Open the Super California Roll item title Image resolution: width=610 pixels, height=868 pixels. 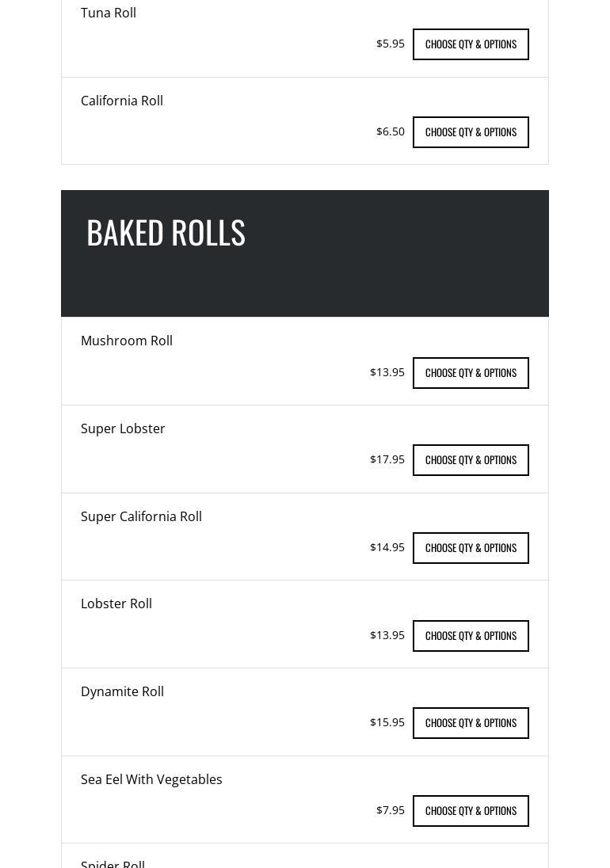141,516
